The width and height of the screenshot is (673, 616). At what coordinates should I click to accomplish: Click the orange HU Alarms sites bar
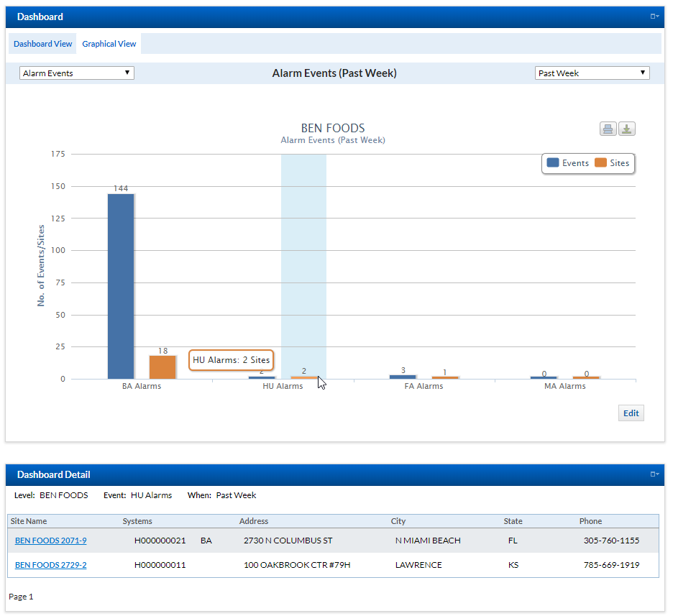[303, 377]
